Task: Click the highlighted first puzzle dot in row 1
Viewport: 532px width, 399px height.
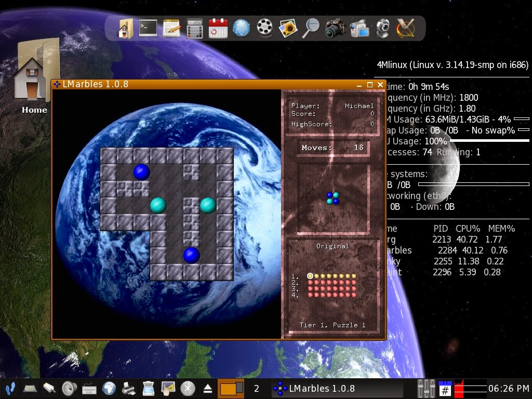Action: coord(310,276)
